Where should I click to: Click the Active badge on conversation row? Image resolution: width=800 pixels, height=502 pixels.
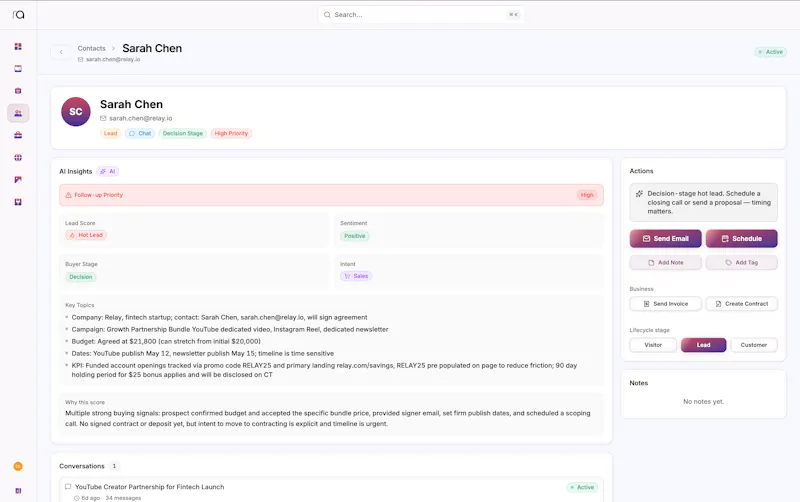[x=582, y=487]
